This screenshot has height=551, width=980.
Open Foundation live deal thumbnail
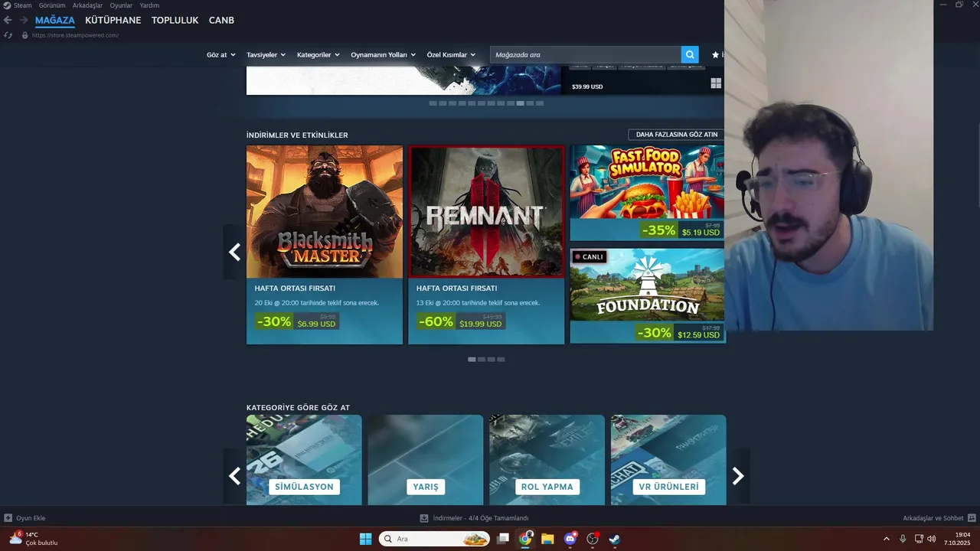click(x=648, y=285)
